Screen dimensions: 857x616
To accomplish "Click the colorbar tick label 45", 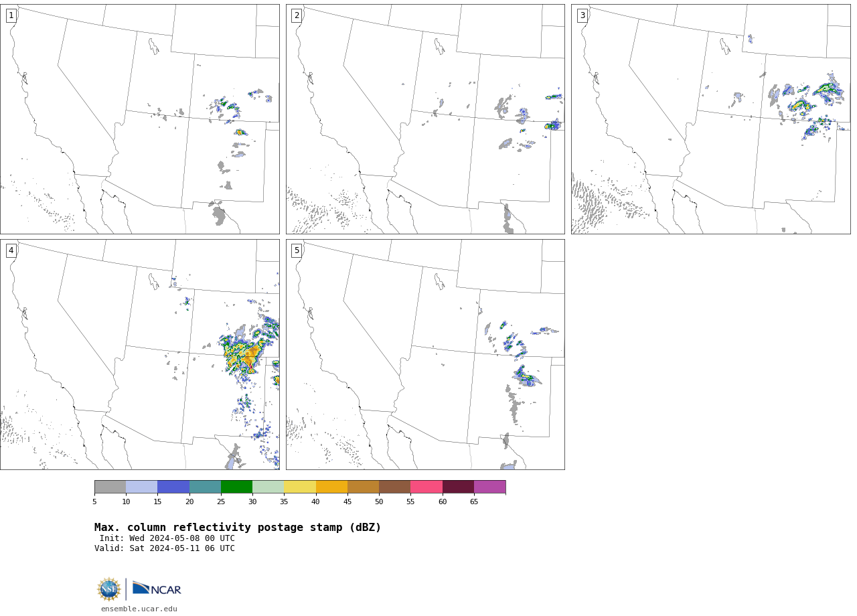I will pos(347,502).
